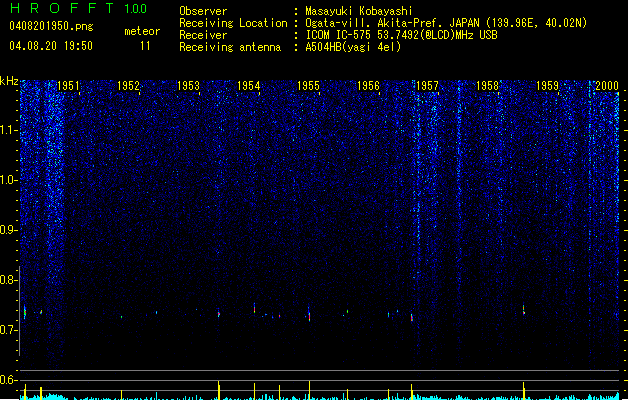629x400 pixels.
Task: Click the 0.9 kHz frequency label
Action: (x=8, y=230)
